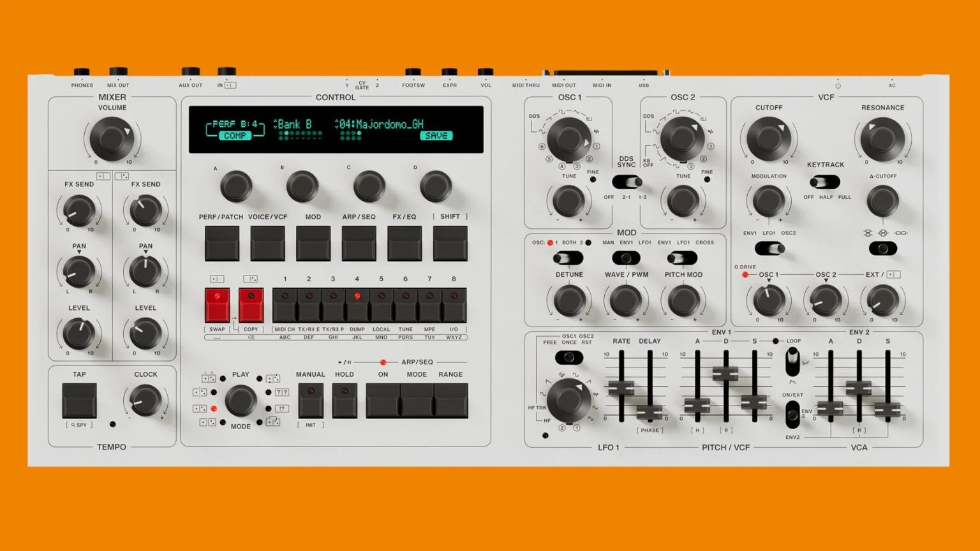Click the DETUNE knob
The height and width of the screenshot is (551, 980).
coord(569,300)
